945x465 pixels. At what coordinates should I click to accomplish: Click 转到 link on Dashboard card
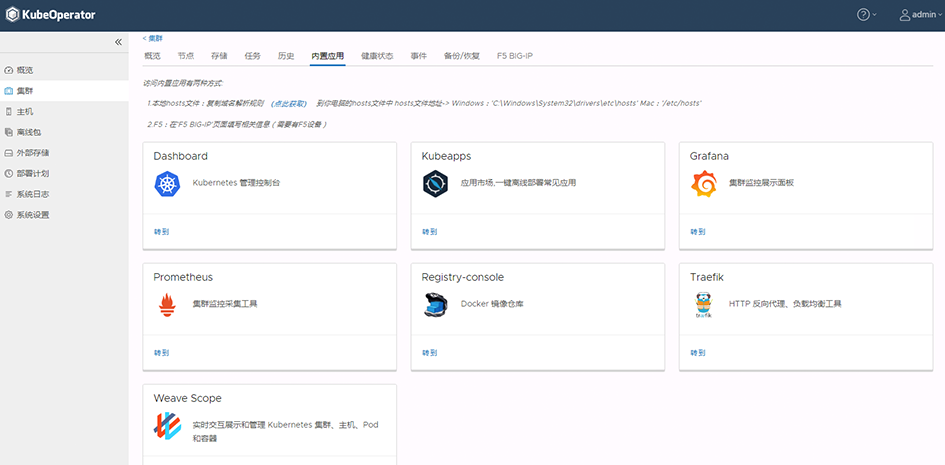[x=161, y=231]
